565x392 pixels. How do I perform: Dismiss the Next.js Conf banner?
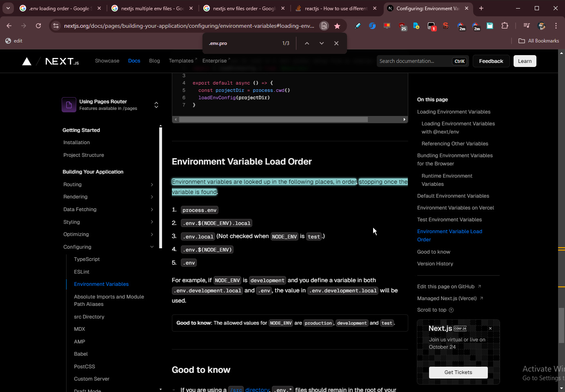tap(490, 328)
